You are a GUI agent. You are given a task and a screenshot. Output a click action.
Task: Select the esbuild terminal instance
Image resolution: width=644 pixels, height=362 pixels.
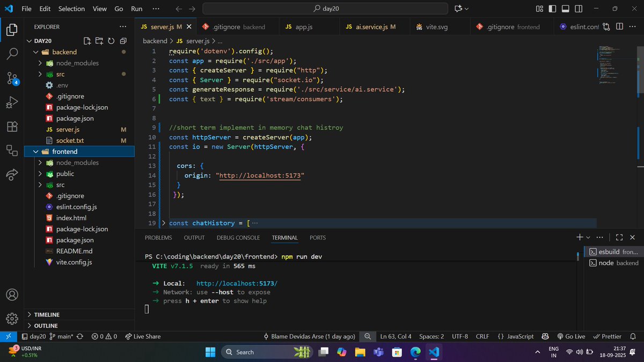(614, 252)
